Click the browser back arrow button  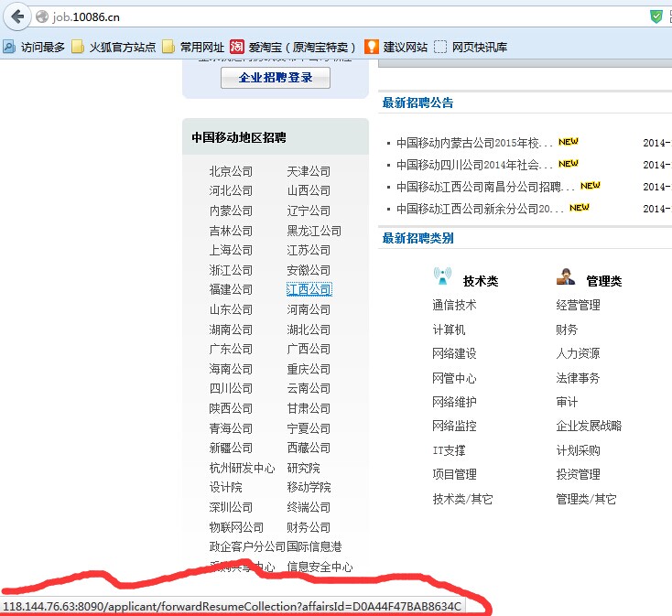click(x=17, y=17)
